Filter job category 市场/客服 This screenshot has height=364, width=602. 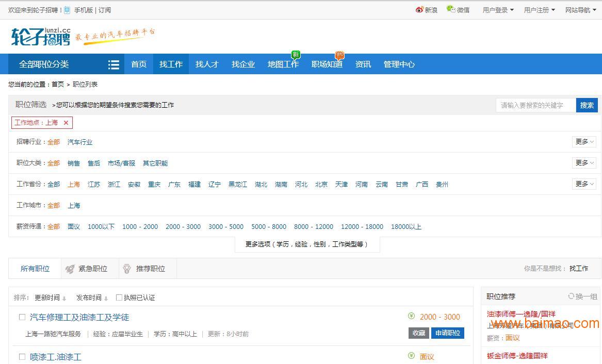(x=121, y=163)
